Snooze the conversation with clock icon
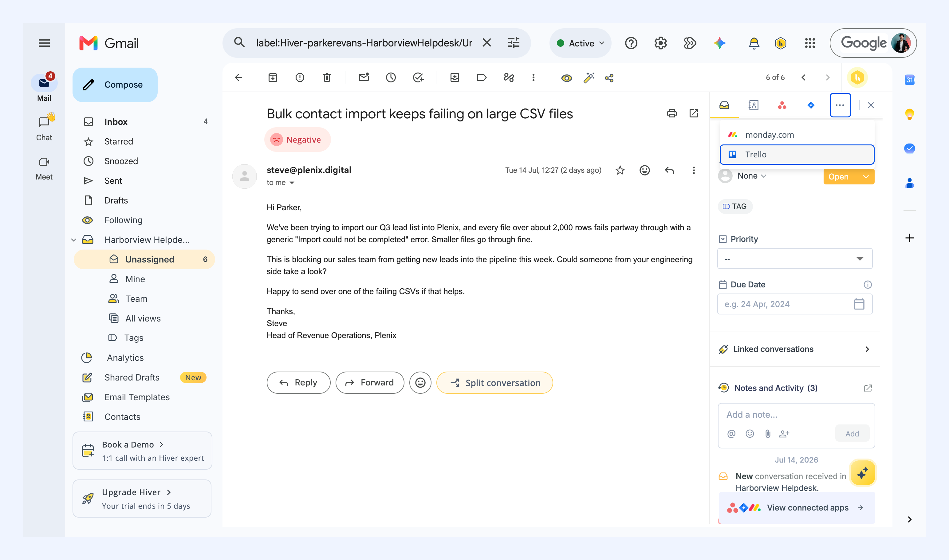Screen dimensions: 949x560 [391, 78]
